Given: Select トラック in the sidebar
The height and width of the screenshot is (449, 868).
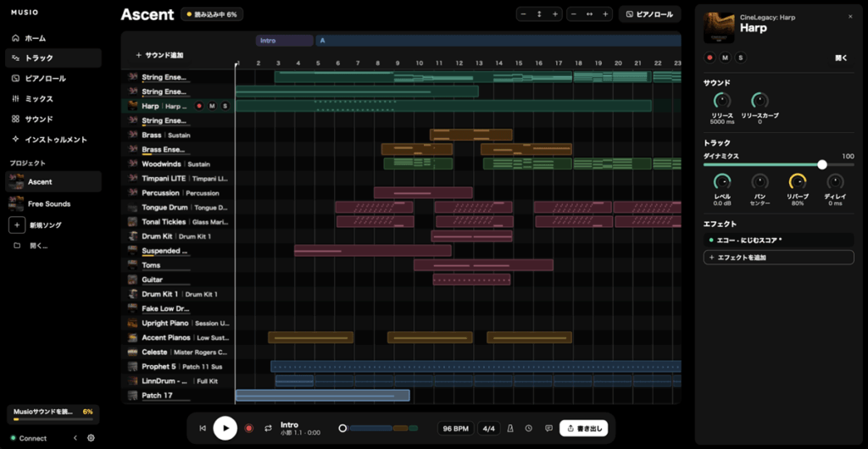Looking at the screenshot, I should tap(53, 58).
